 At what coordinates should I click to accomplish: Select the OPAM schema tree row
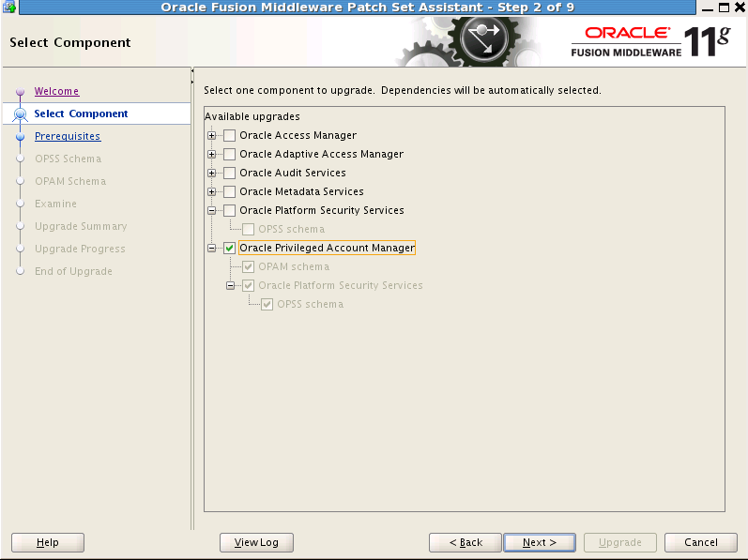[294, 266]
